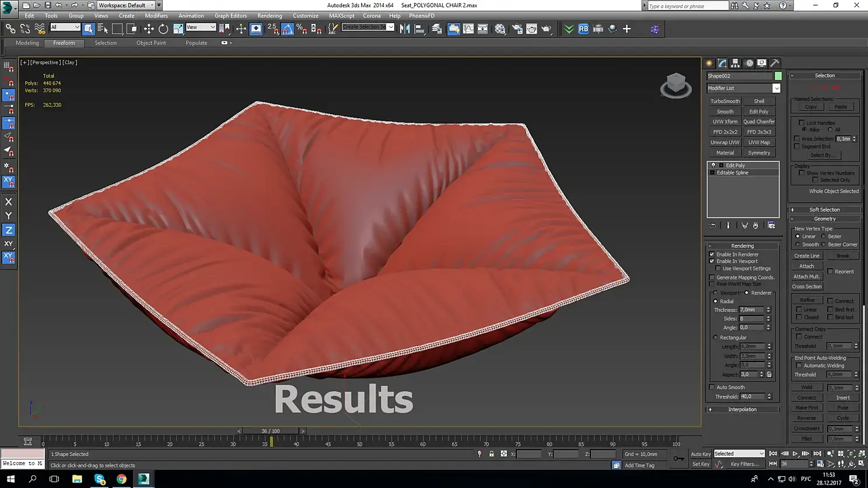Open the Modifiers menu
The width and height of the screenshot is (868, 488).
click(x=156, y=16)
